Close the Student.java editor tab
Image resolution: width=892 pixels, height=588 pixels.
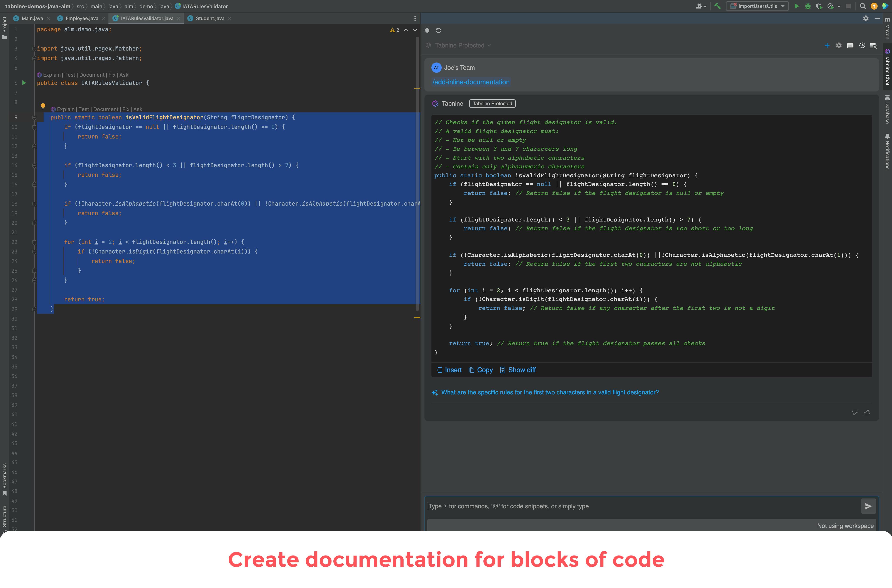pyautogui.click(x=230, y=18)
